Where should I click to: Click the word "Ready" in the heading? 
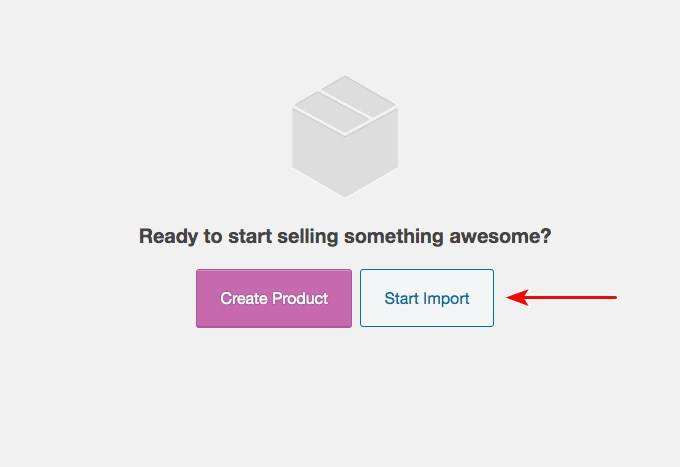(168, 237)
